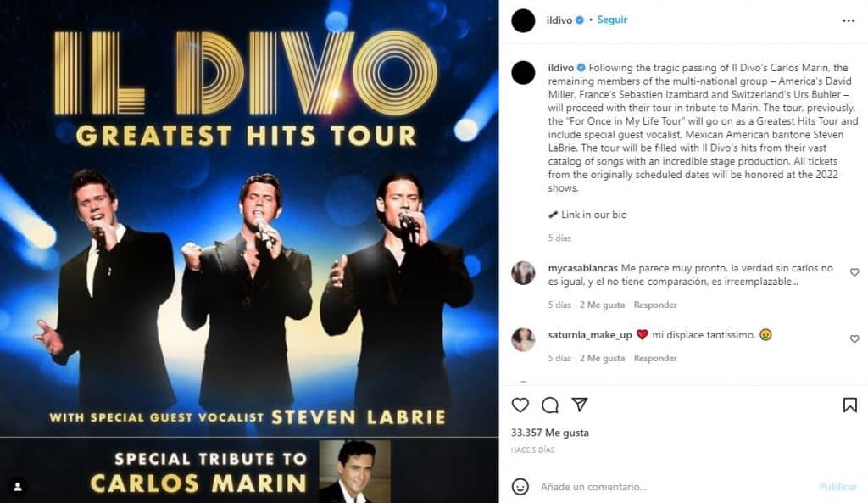View the 33.357 Me gusta likes list

coord(549,433)
